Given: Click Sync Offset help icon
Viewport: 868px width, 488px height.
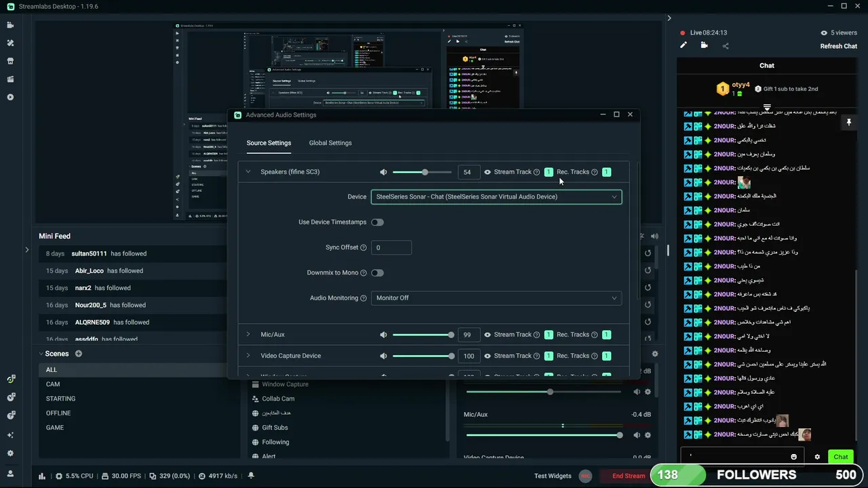Looking at the screenshot, I should pyautogui.click(x=363, y=247).
